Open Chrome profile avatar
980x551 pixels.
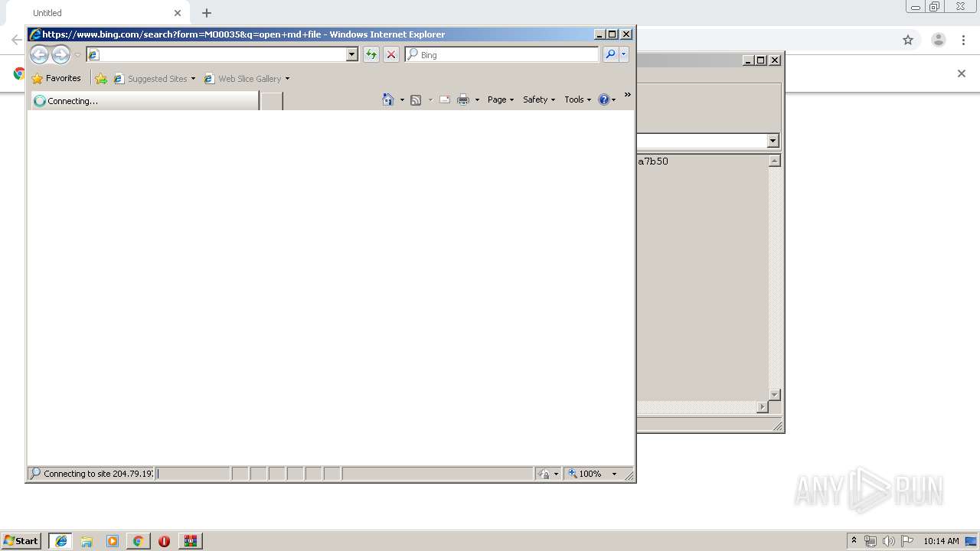coord(939,40)
